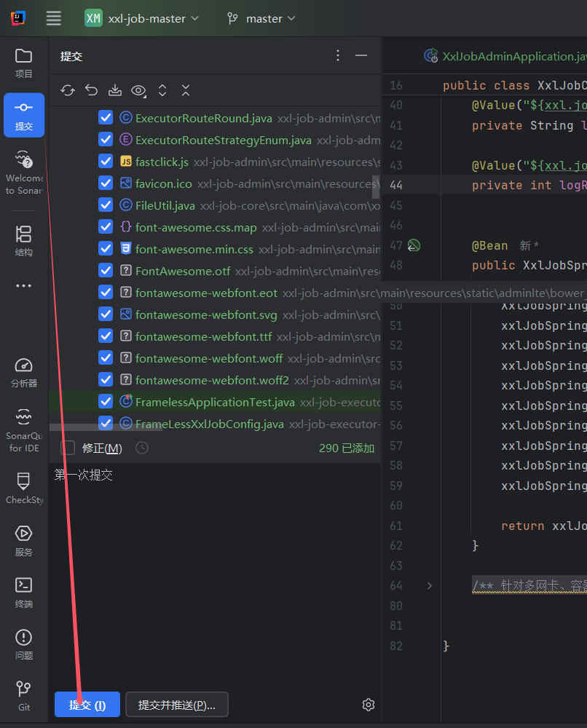Open the Project tool window
This screenshot has width=587, height=728.
click(x=24, y=63)
